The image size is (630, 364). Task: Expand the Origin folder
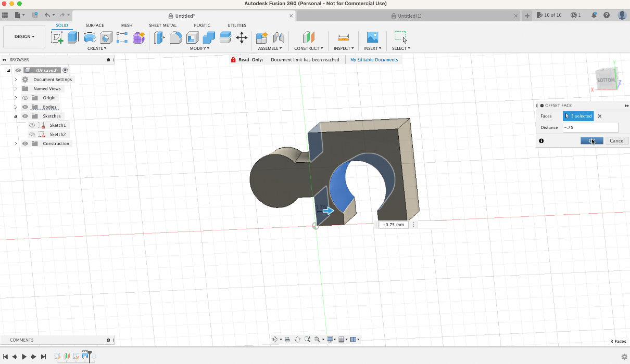16,98
